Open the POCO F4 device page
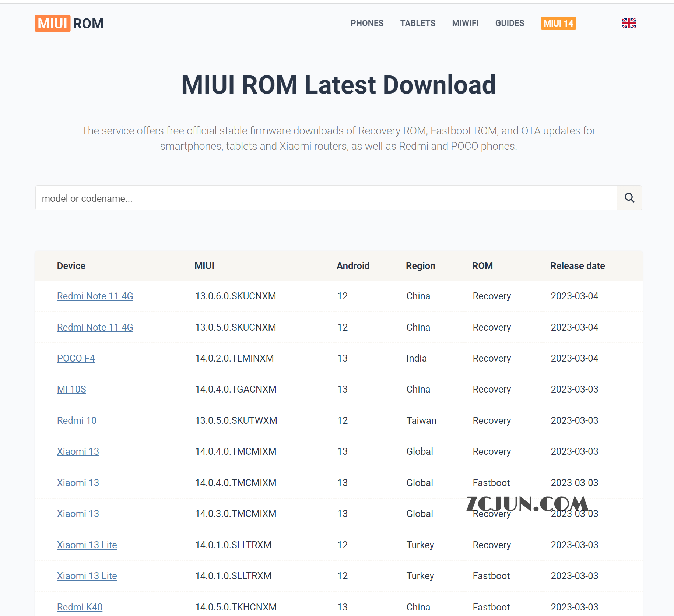Image resolution: width=674 pixels, height=616 pixels. click(76, 358)
